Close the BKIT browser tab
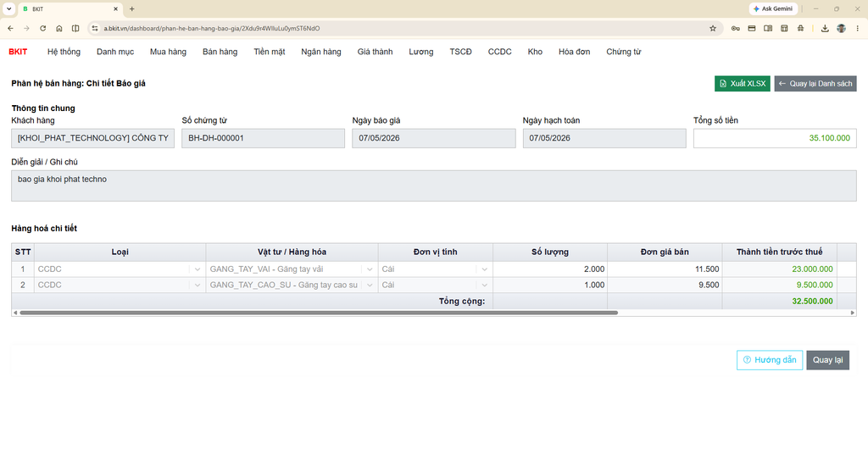The image size is (868, 466). pyautogui.click(x=115, y=8)
